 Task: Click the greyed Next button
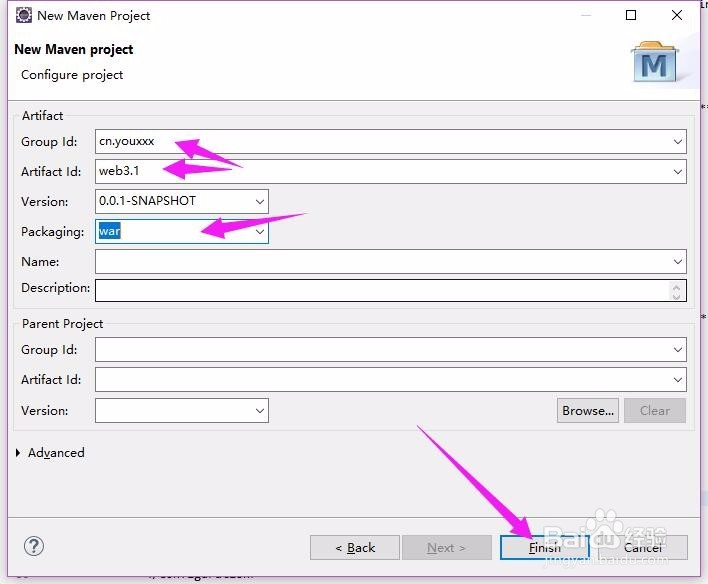pyautogui.click(x=447, y=548)
